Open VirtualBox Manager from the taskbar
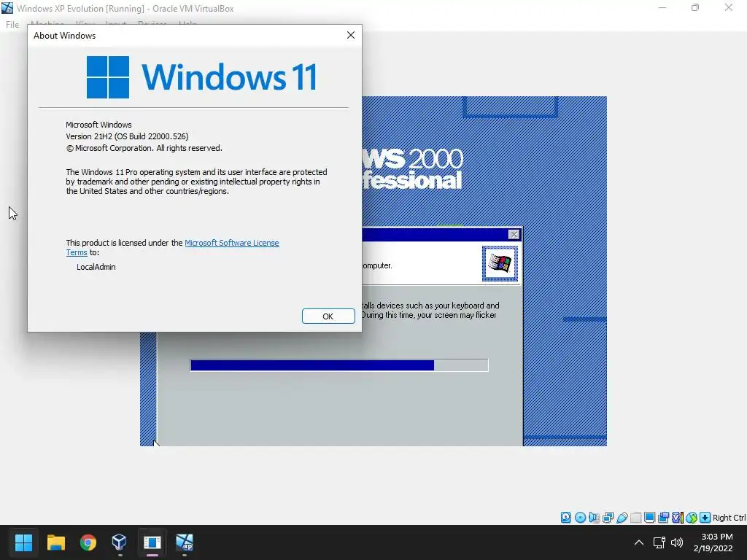Image resolution: width=747 pixels, height=560 pixels. [119, 542]
